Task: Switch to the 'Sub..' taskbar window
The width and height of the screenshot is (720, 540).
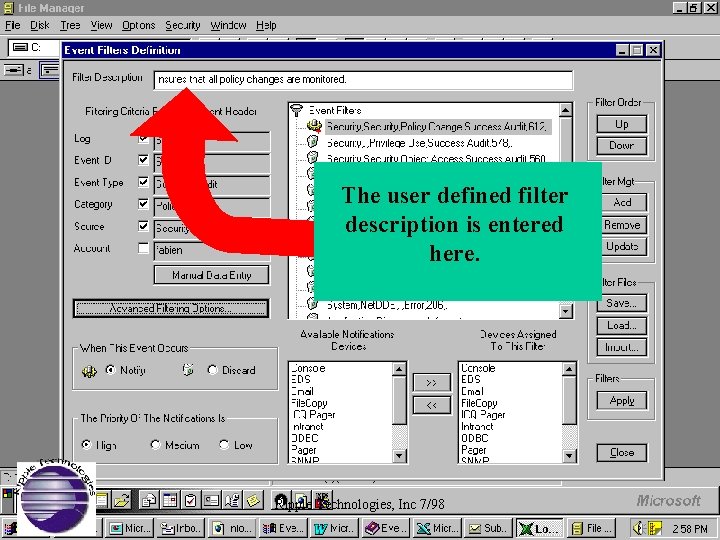Action: point(488,529)
